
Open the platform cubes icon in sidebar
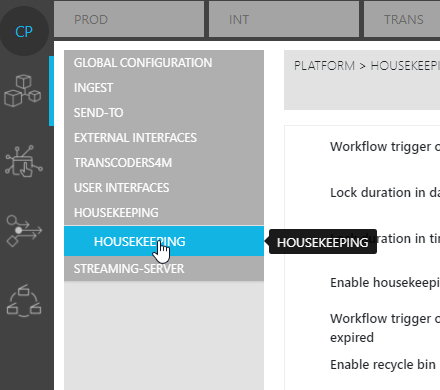pos(23,91)
